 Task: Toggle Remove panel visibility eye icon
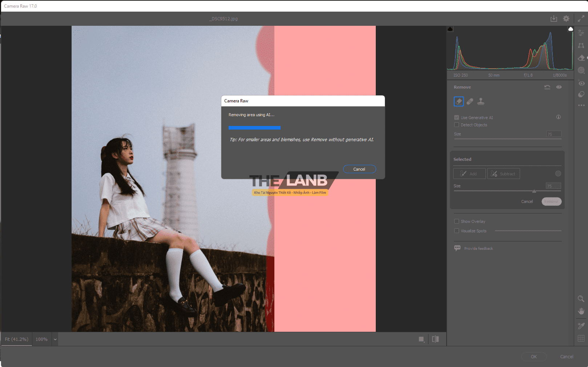pos(559,87)
